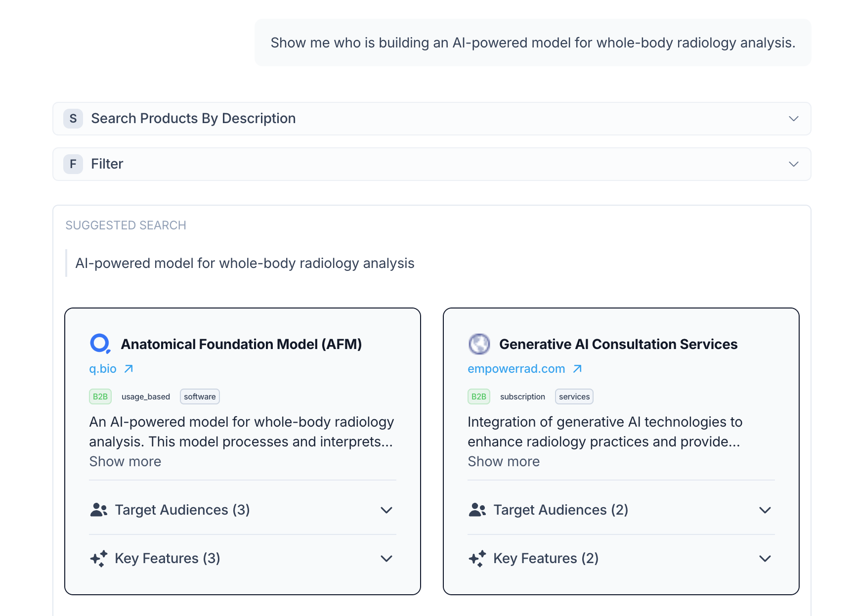The height and width of the screenshot is (616, 856).
Task: Click the external link arrow beside q.bio
Action: point(128,369)
